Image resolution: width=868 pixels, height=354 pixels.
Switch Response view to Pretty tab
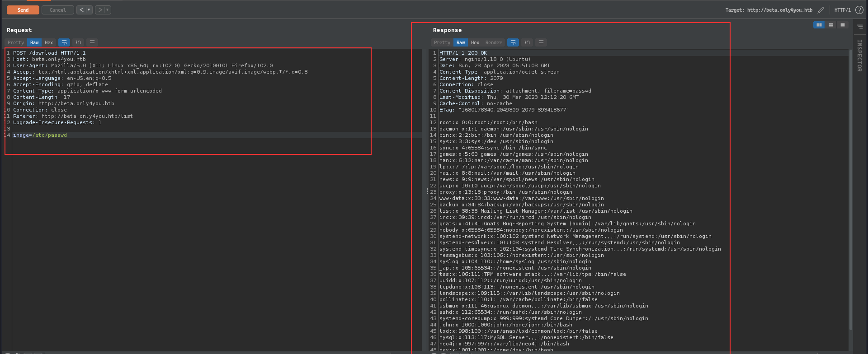point(442,42)
